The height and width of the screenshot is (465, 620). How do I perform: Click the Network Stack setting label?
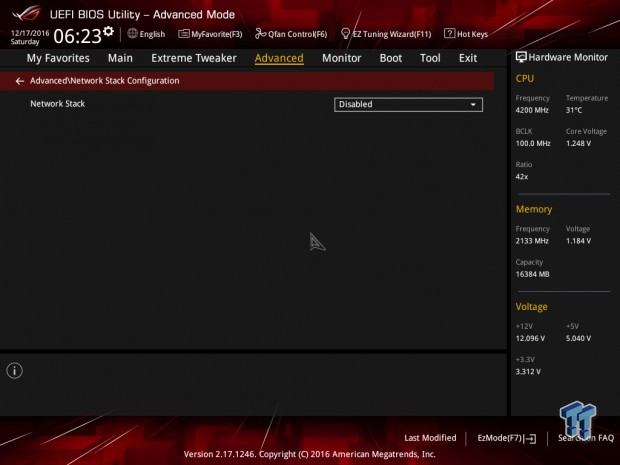[x=58, y=104]
